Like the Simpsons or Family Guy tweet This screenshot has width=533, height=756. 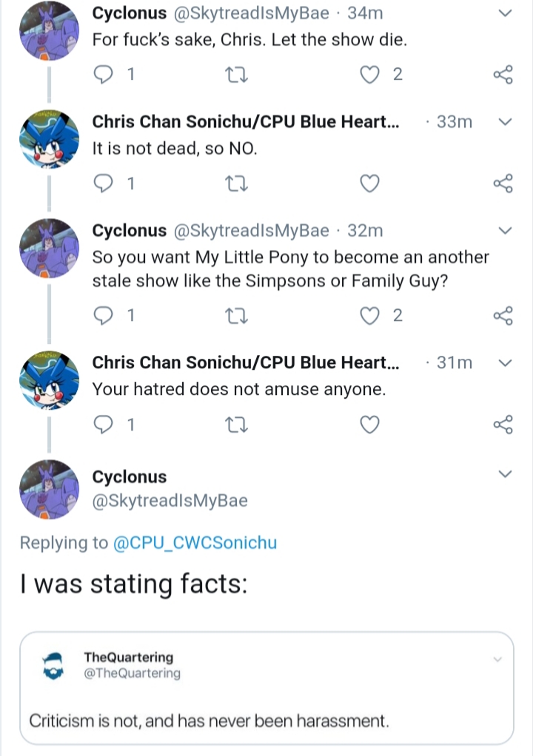tap(369, 316)
